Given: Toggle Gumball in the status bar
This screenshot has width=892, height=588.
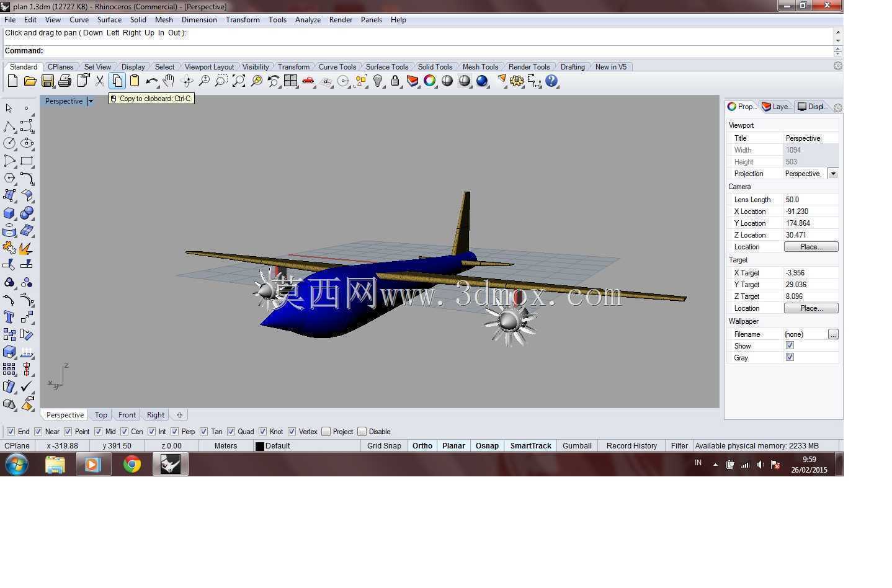Looking at the screenshot, I should coord(577,446).
